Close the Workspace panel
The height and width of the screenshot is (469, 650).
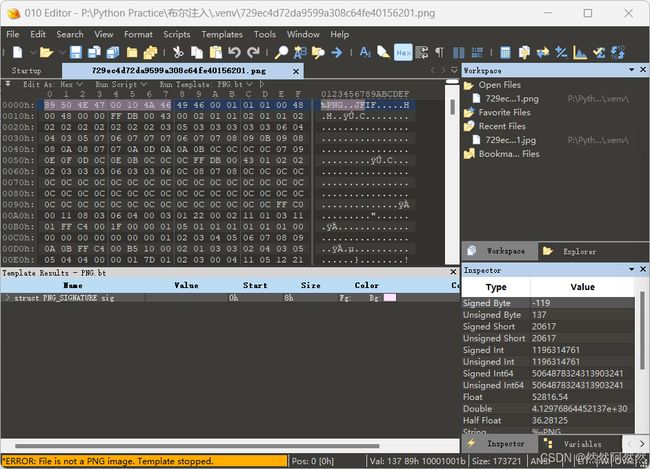(643, 70)
